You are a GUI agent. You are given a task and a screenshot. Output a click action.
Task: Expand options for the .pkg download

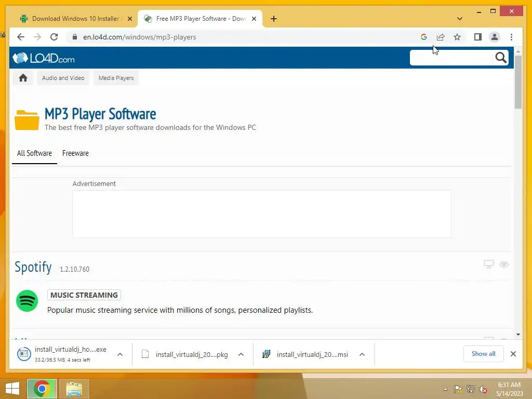pyautogui.click(x=241, y=354)
